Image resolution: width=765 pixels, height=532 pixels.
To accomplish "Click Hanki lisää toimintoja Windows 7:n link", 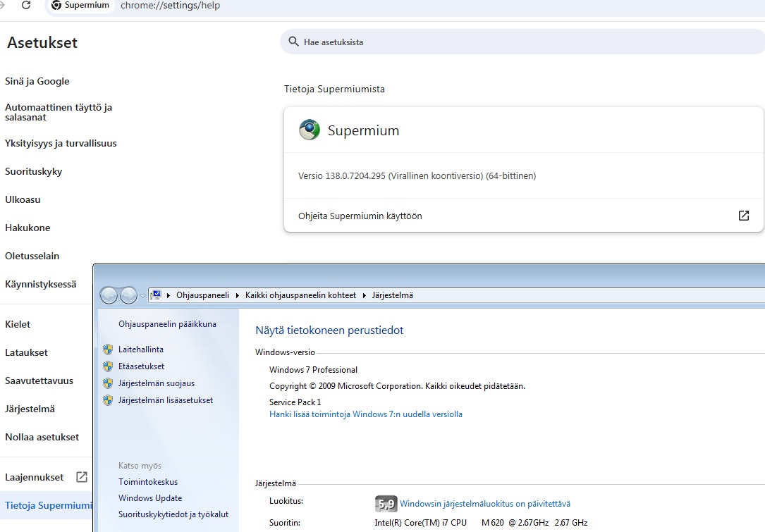I will pyautogui.click(x=366, y=414).
